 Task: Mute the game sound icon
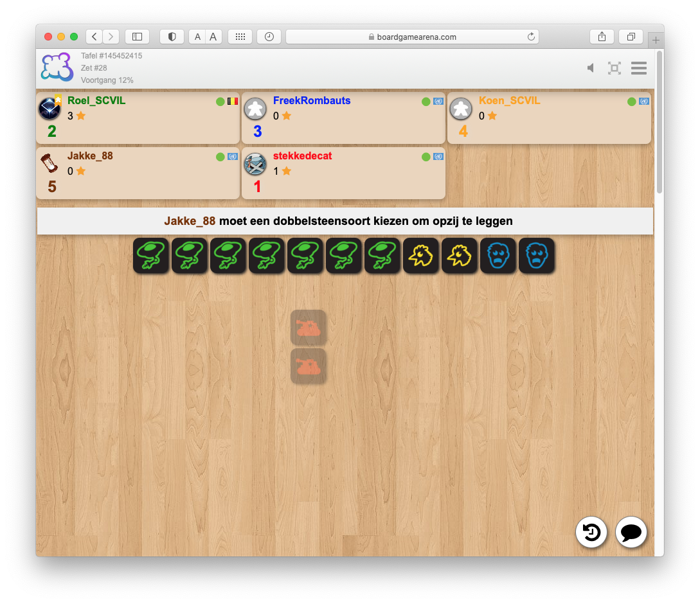(x=591, y=68)
